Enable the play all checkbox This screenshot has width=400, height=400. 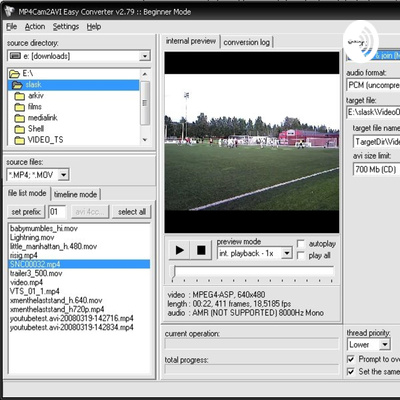tap(301, 256)
